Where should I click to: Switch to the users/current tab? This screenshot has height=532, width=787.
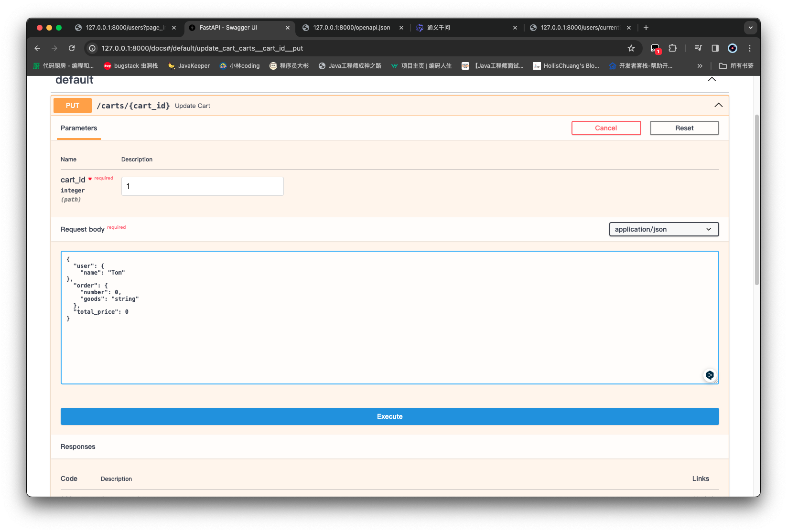pos(581,28)
